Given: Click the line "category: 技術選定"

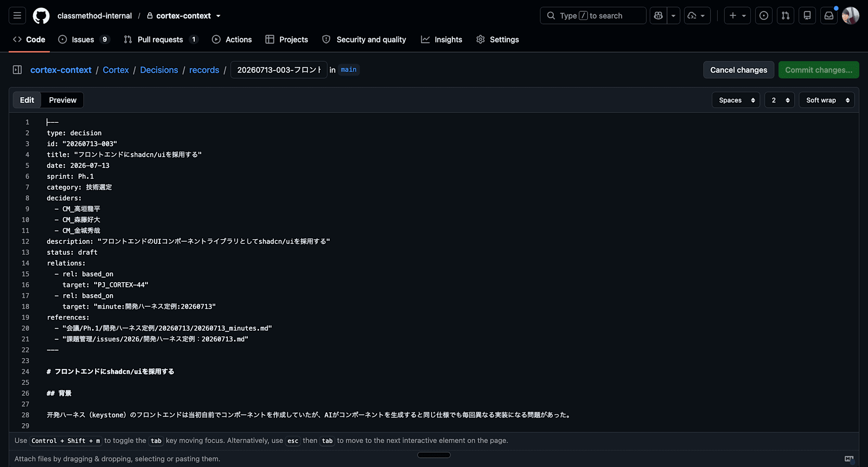Looking at the screenshot, I should click(x=79, y=187).
